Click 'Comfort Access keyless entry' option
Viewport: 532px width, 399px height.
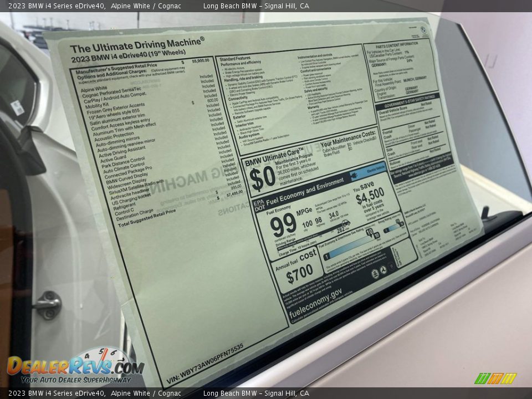[x=120, y=124]
